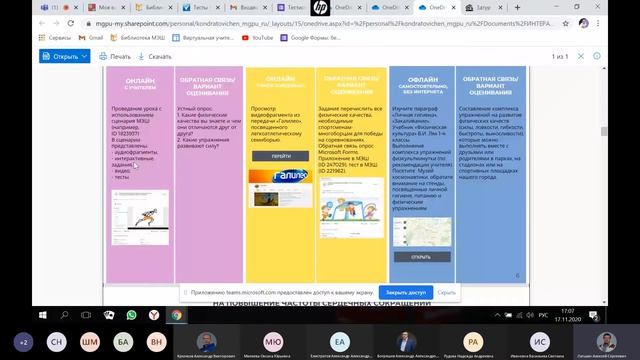The width and height of the screenshot is (640, 360).
Task: Open the running athlete thumbnail
Action: (140, 217)
